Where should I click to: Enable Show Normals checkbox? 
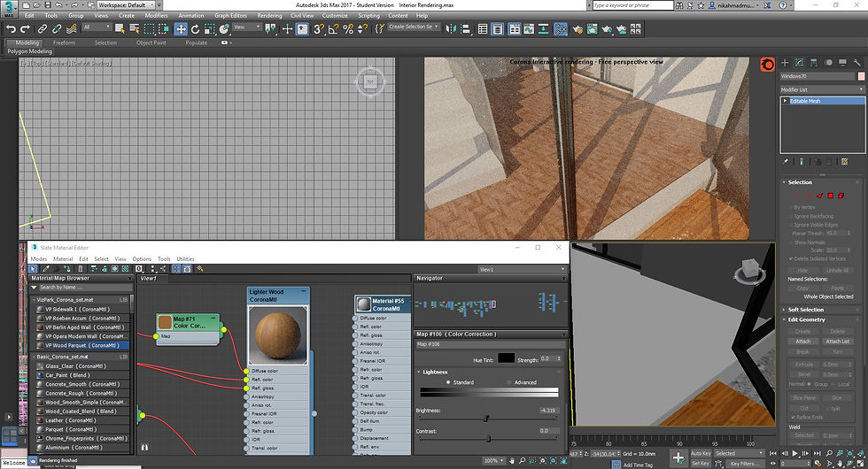[x=790, y=242]
